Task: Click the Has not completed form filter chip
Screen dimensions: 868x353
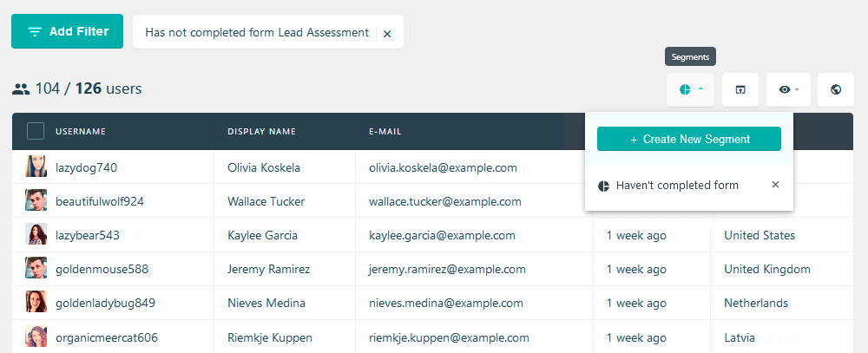Action: click(257, 33)
